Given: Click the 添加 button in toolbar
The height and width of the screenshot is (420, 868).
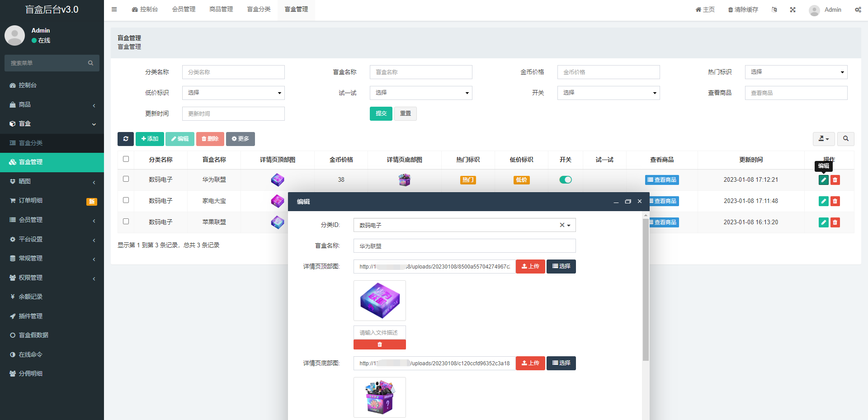Looking at the screenshot, I should click(x=150, y=139).
